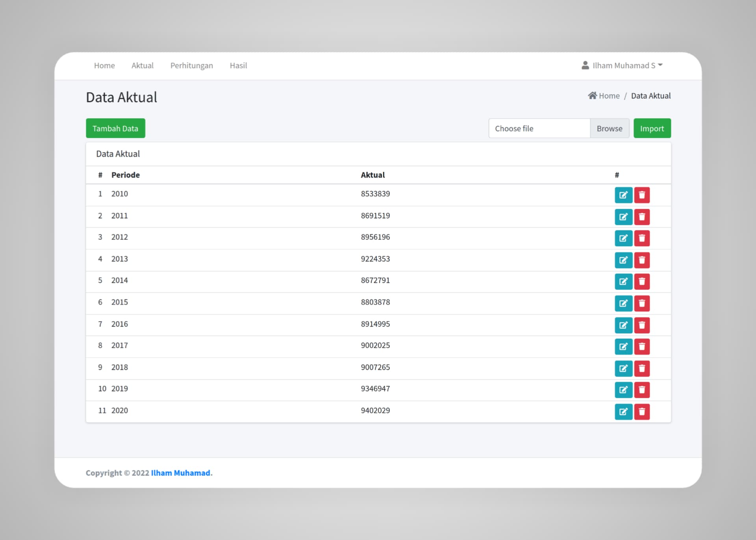Delete the 2012 entry with trash icon
The width and height of the screenshot is (756, 540).
[642, 238]
